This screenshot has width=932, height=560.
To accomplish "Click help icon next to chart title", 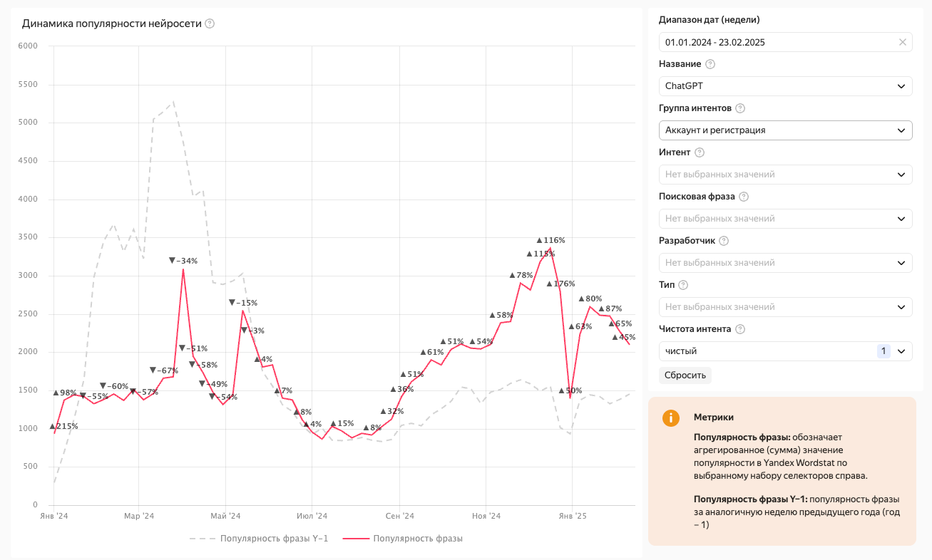I will [210, 24].
